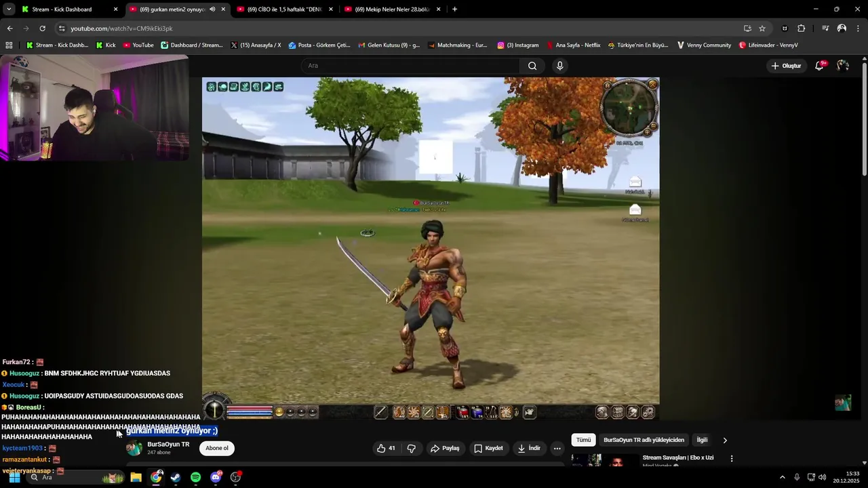Open YouTube bookmark in bookmarks bar
Screen dimensions: 868x488
coord(138,45)
